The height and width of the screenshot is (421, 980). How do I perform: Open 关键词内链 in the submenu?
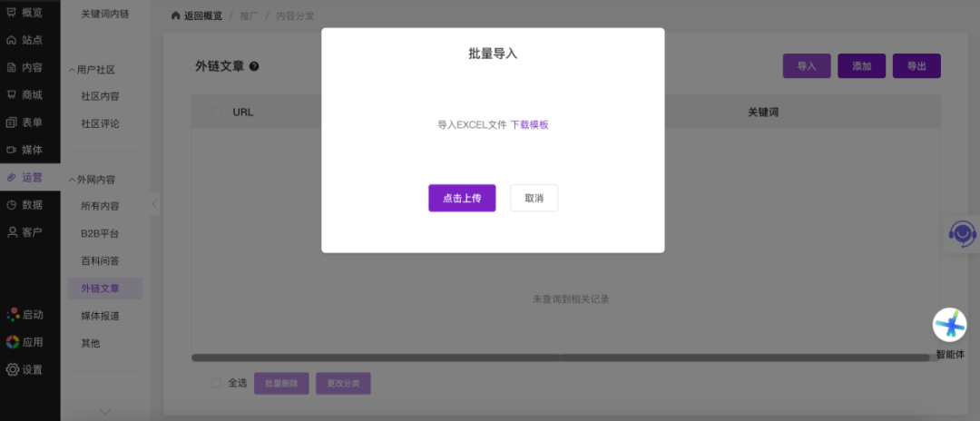click(x=105, y=13)
